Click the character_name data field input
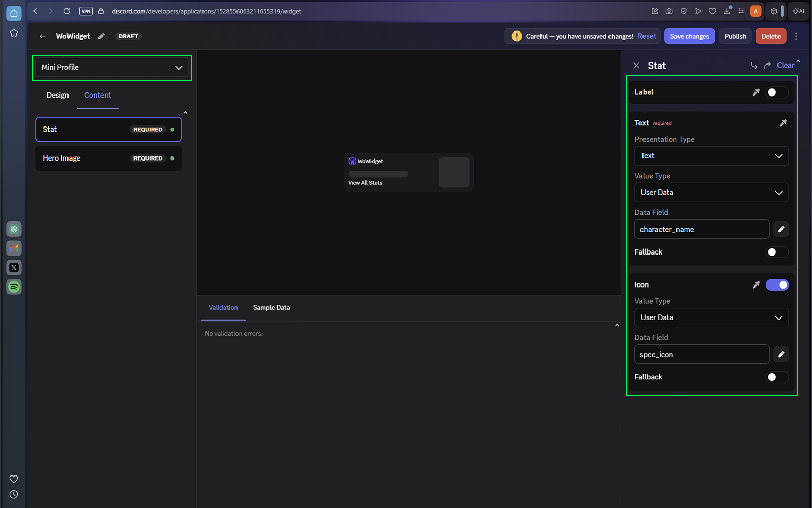Viewport: 812px width, 508px height. click(701, 229)
